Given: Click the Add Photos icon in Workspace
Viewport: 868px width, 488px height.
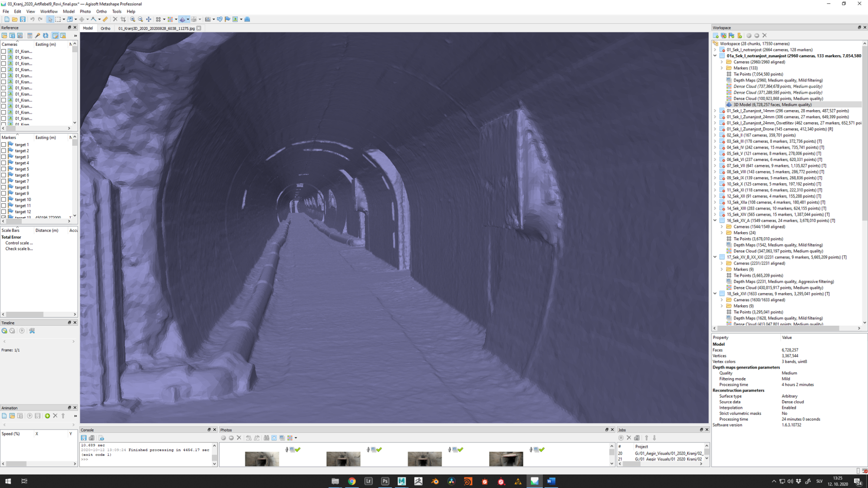Looking at the screenshot, I should point(723,36).
